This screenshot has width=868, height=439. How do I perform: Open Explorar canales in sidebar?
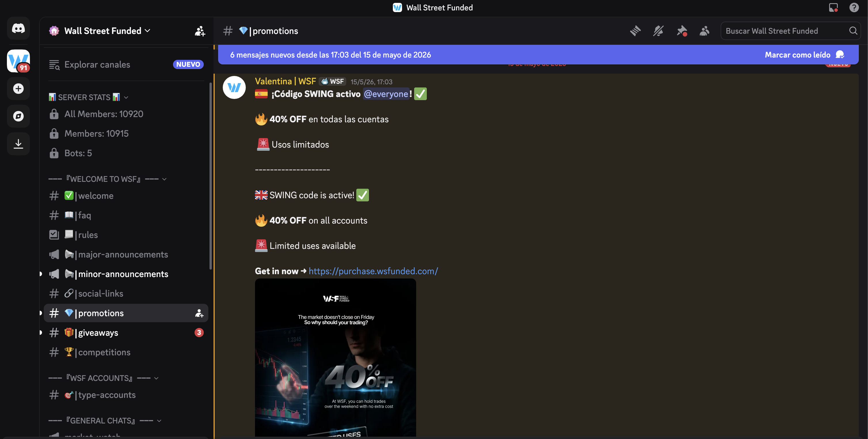coord(126,64)
